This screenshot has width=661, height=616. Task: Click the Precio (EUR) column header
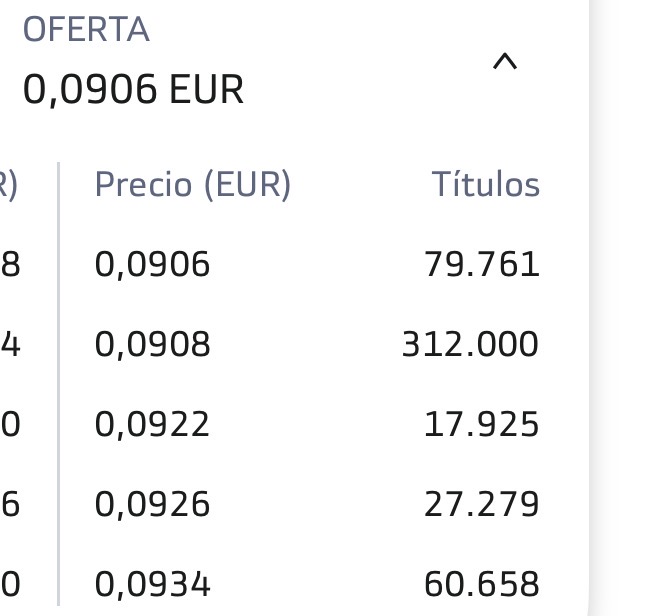click(193, 184)
